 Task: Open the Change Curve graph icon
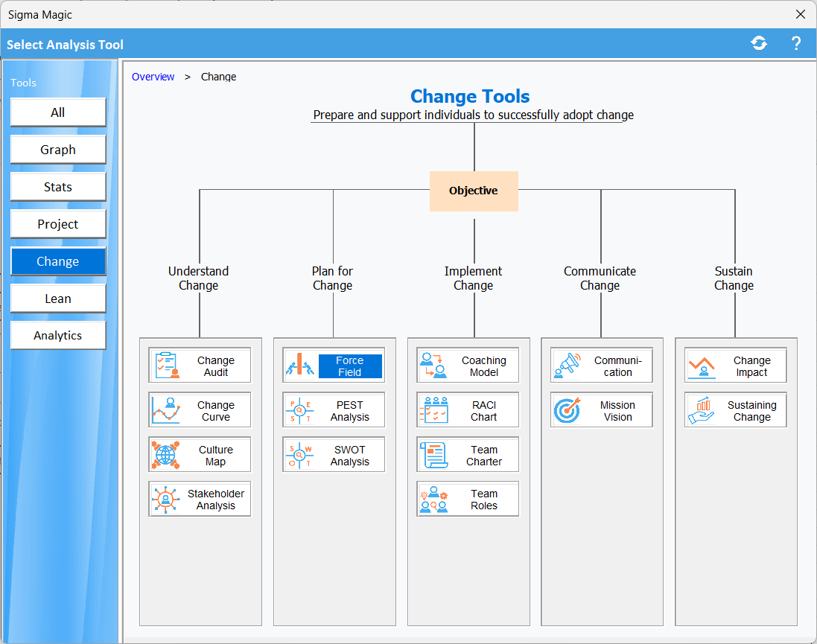coord(166,410)
